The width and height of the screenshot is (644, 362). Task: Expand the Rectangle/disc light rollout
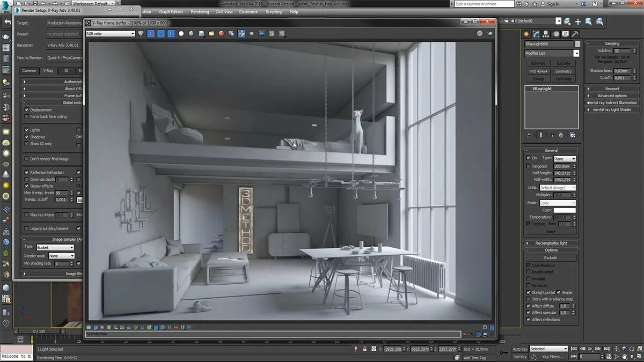click(x=551, y=243)
